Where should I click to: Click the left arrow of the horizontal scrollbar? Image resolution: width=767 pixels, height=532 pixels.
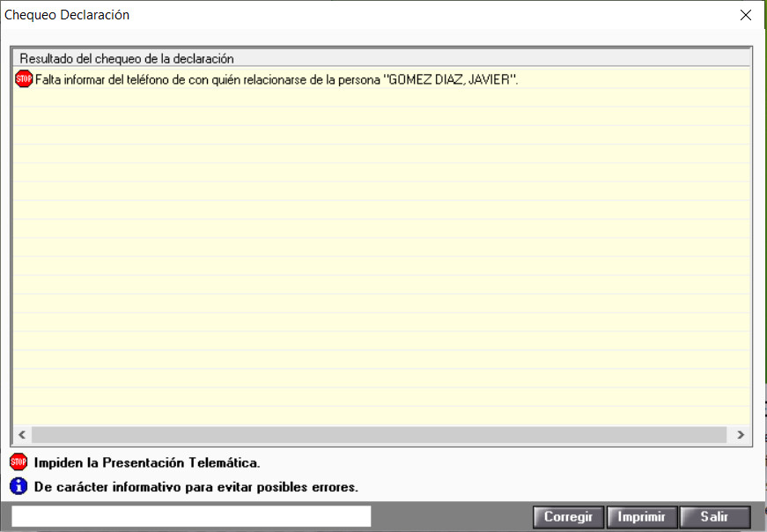tap(22, 434)
